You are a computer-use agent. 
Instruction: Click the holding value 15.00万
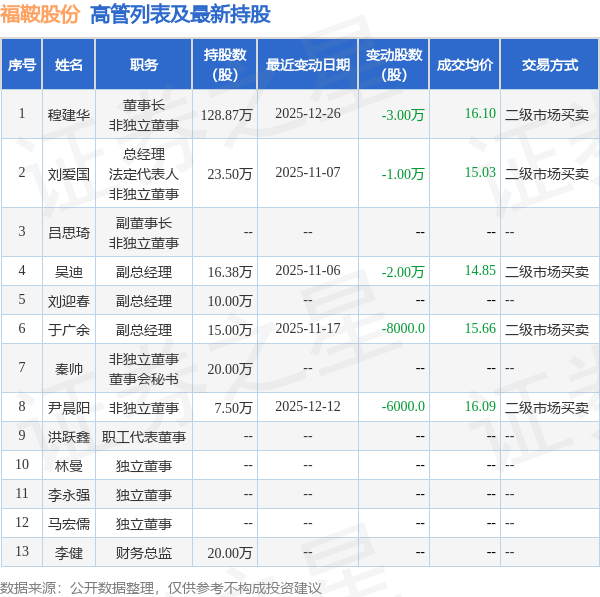coord(230,329)
